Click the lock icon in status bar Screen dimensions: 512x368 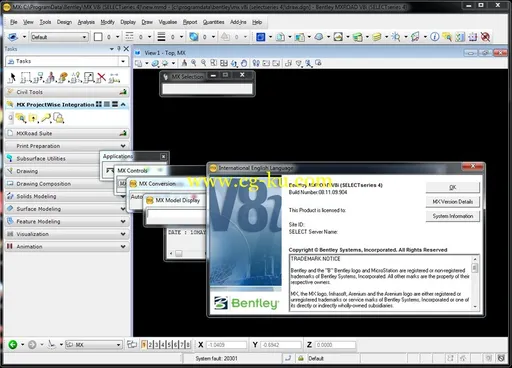pyautogui.click(x=301, y=358)
